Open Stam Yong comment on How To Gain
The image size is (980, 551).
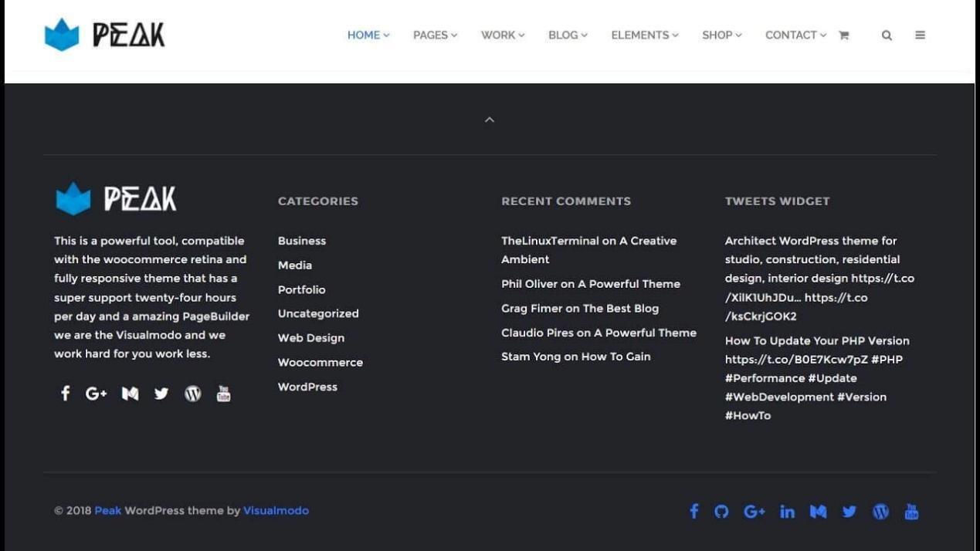point(576,357)
